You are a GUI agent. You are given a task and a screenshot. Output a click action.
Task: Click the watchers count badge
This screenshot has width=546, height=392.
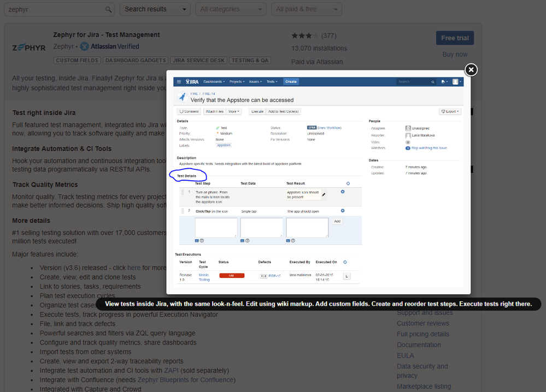coord(408,148)
